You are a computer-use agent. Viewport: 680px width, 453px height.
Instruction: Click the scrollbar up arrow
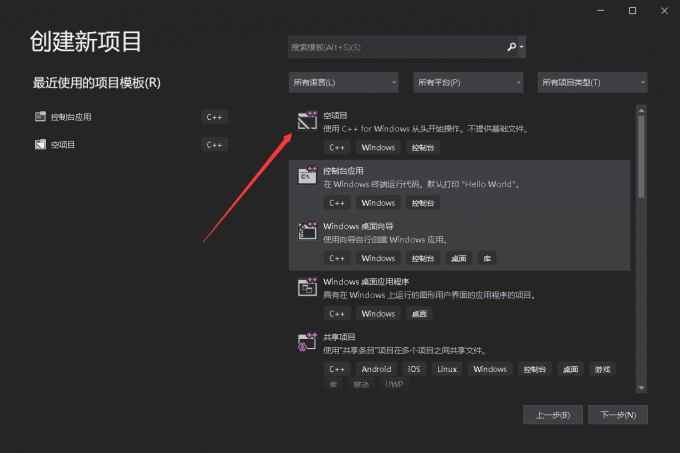[x=641, y=111]
